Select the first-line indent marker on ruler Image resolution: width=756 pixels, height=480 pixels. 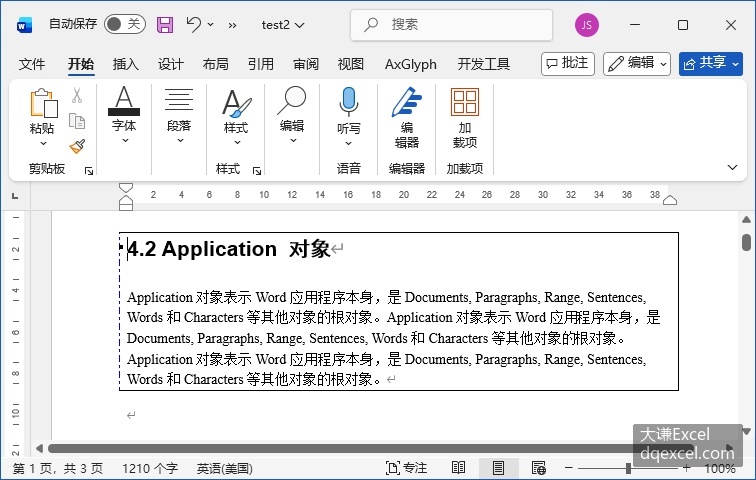point(126,187)
